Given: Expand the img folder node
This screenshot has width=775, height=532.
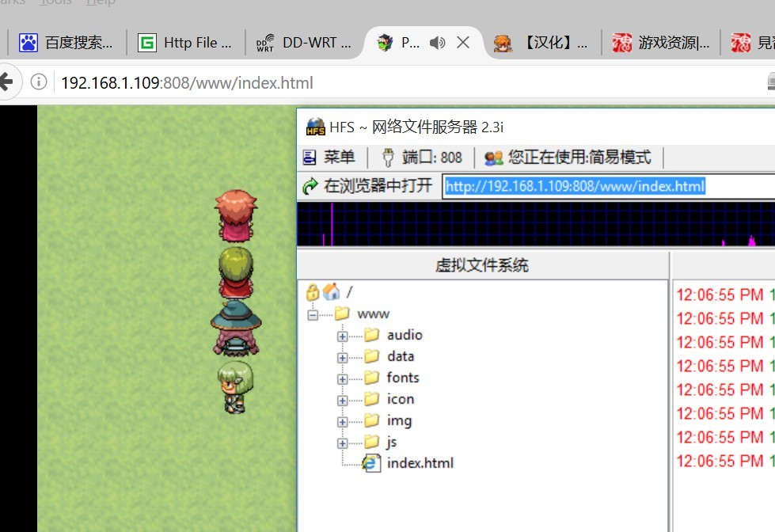Looking at the screenshot, I should tap(342, 422).
